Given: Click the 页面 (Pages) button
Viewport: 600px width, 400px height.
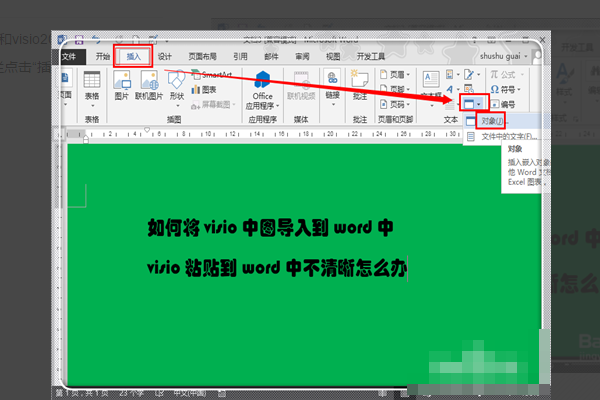Looking at the screenshot, I should (65, 89).
